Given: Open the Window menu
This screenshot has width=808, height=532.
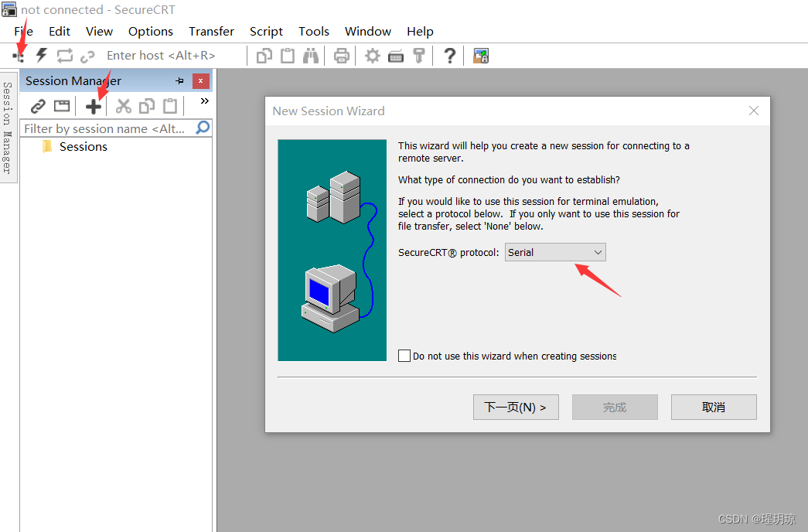Looking at the screenshot, I should tap(368, 32).
